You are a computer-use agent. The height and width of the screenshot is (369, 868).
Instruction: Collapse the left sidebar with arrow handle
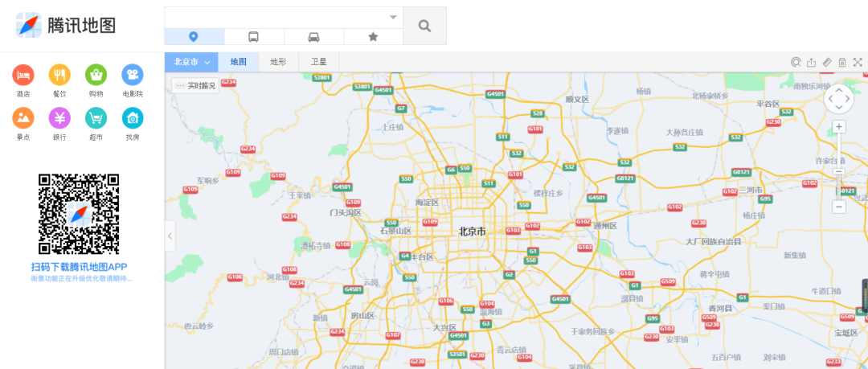170,236
